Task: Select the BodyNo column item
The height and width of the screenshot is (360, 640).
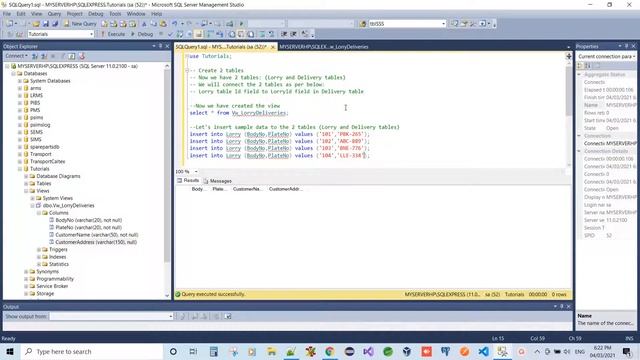Action: point(89,220)
